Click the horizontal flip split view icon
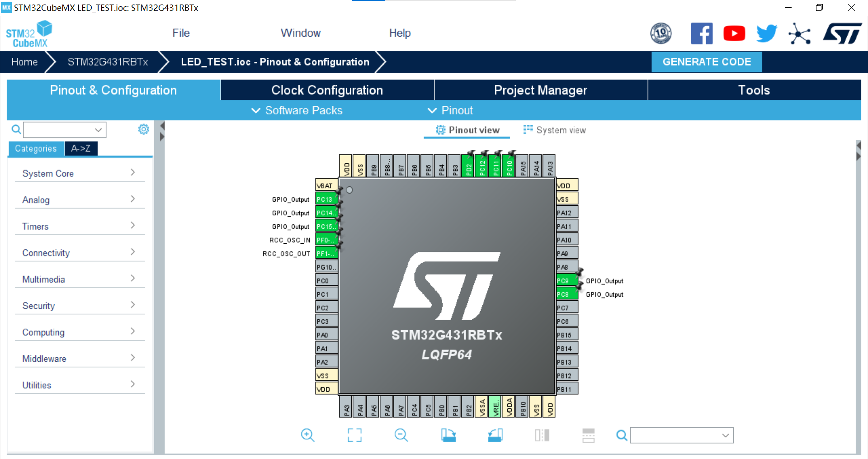This screenshot has width=868, height=459. click(588, 435)
